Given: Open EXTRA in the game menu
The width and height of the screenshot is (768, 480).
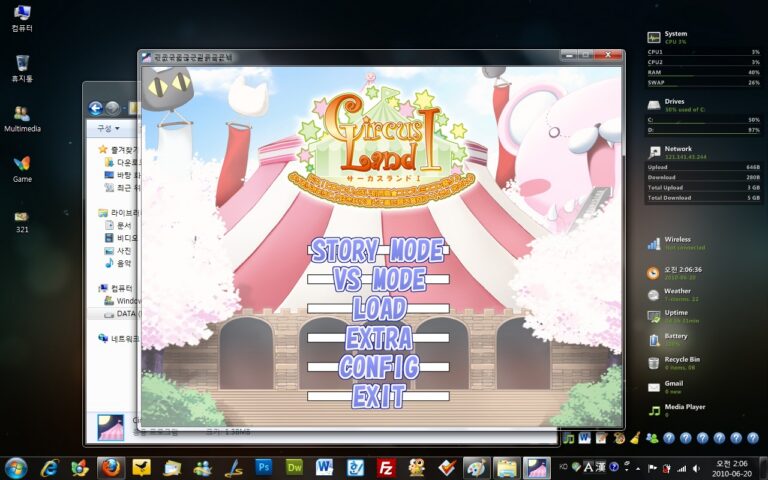Looking at the screenshot, I should point(379,337).
